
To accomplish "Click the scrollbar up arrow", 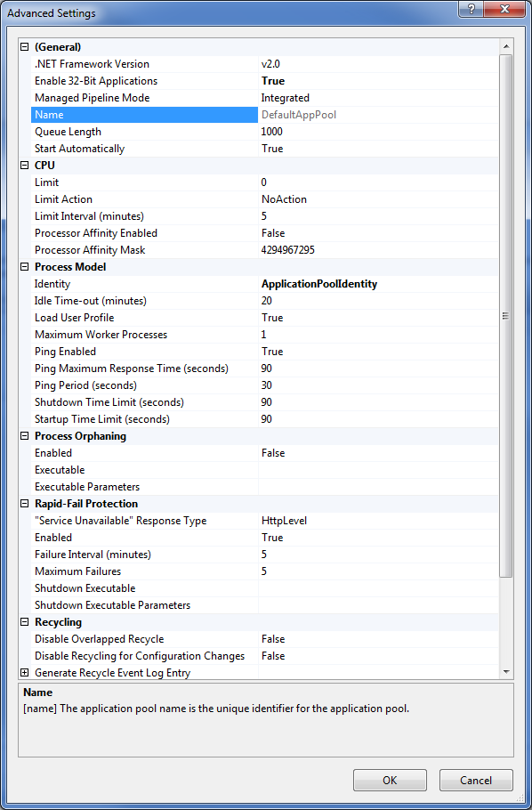I will coord(506,46).
